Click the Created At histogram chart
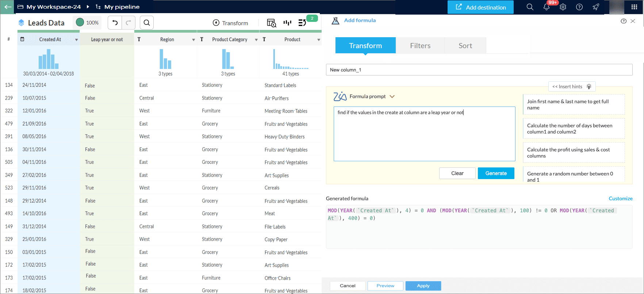 [x=49, y=59]
